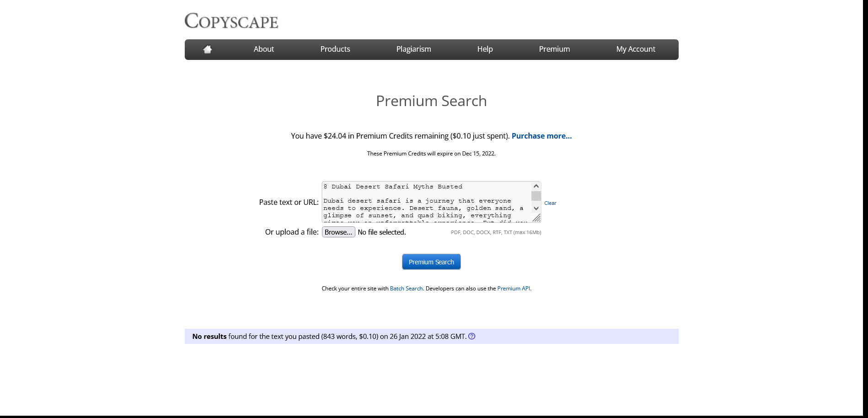Screen dimensions: 868x418
Task: Click the 'No file selected.' text
Action: coord(382,232)
